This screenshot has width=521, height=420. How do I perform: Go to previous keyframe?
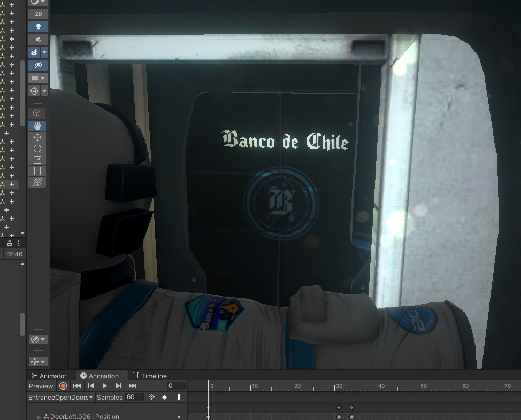91,386
